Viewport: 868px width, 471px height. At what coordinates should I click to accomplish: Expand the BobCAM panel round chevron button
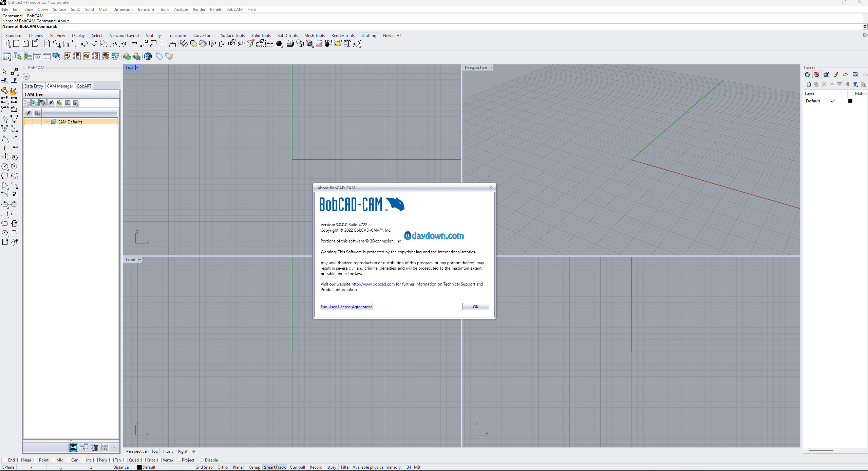pyautogui.click(x=26, y=76)
